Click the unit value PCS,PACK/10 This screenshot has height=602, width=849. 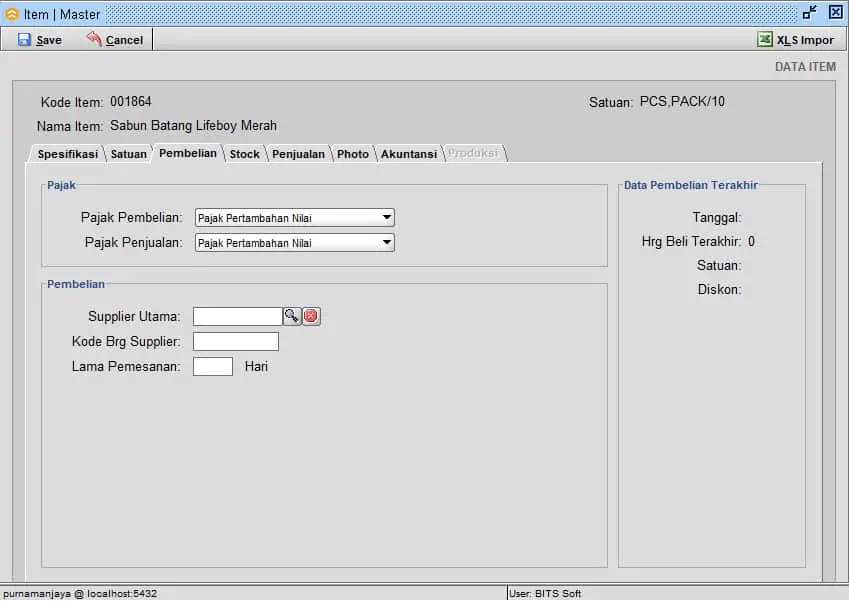(x=682, y=102)
